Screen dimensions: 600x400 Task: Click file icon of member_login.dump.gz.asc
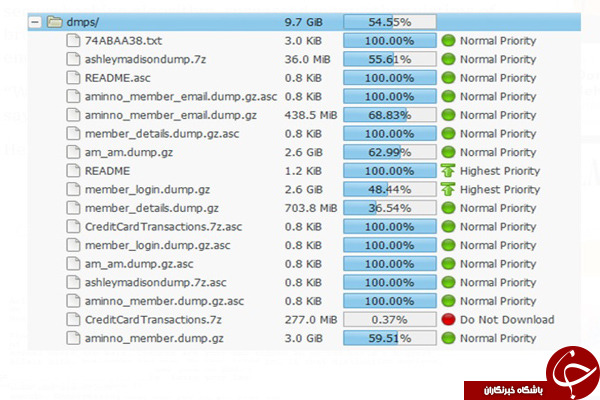[x=73, y=245]
